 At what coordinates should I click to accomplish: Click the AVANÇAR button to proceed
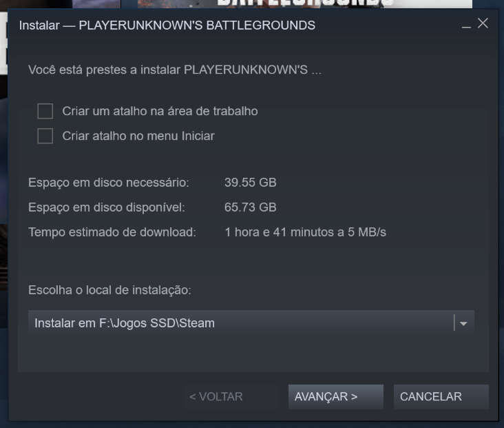point(335,397)
